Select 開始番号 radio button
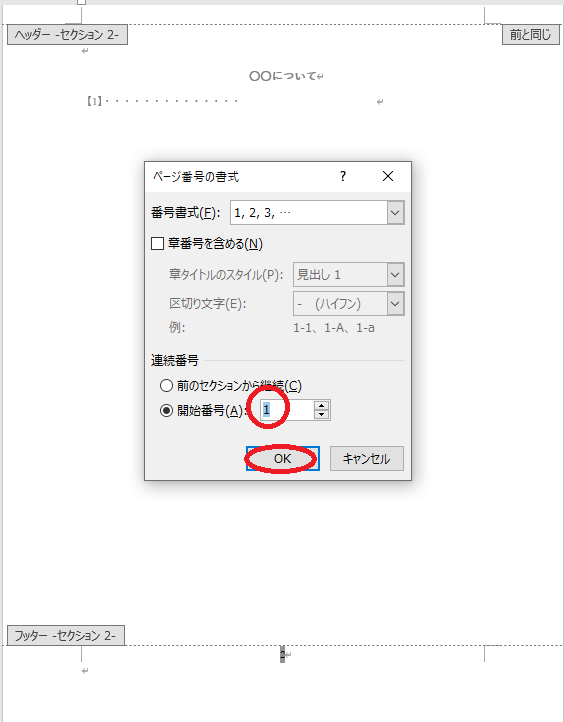 coord(166,410)
